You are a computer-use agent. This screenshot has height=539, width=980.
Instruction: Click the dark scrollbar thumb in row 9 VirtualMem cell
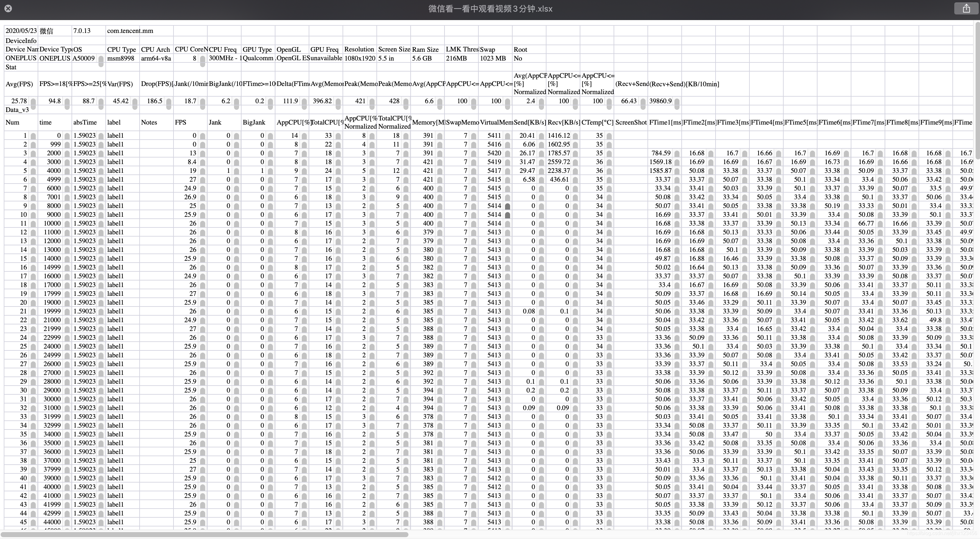point(507,206)
